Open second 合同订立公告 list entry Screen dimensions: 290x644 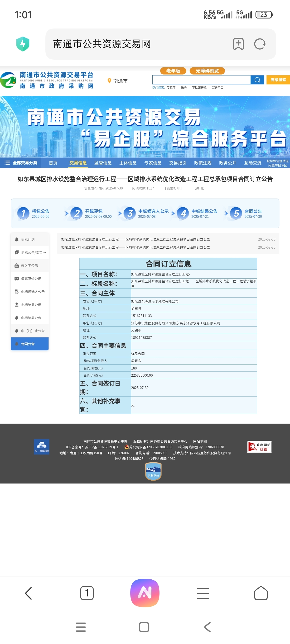136,247
